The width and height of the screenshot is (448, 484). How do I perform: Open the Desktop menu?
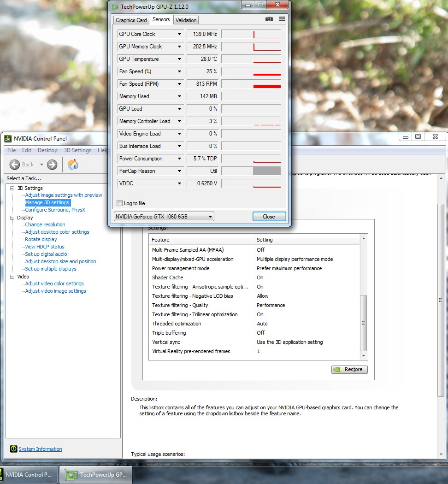coord(47,150)
